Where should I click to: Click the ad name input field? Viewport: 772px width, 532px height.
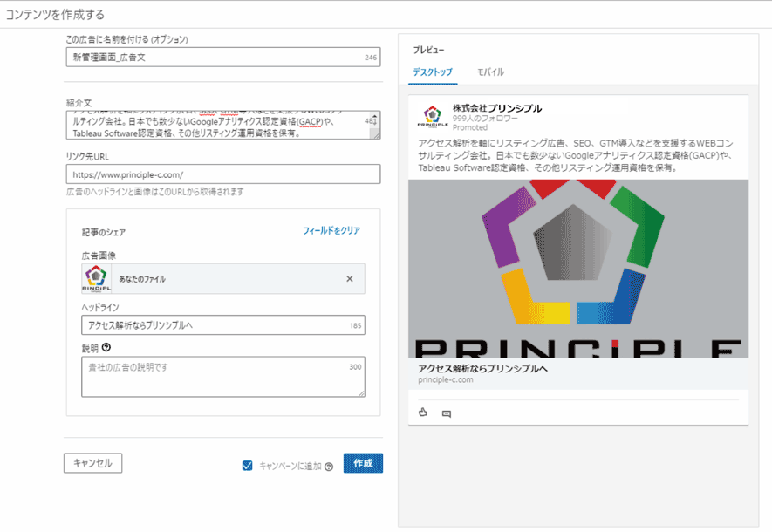click(214, 58)
